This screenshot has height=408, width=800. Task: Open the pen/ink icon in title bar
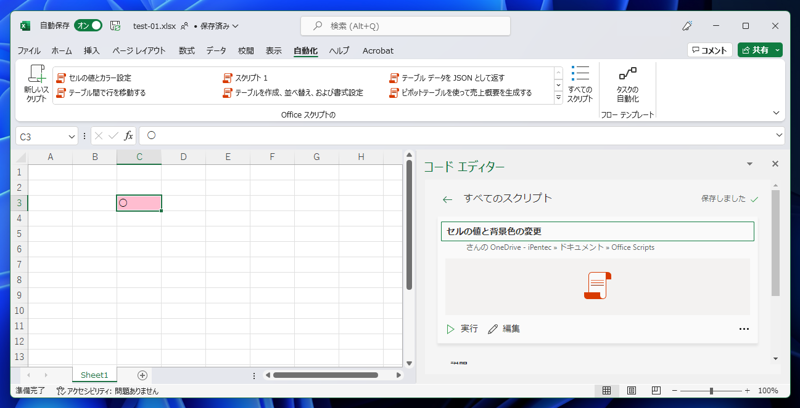687,26
